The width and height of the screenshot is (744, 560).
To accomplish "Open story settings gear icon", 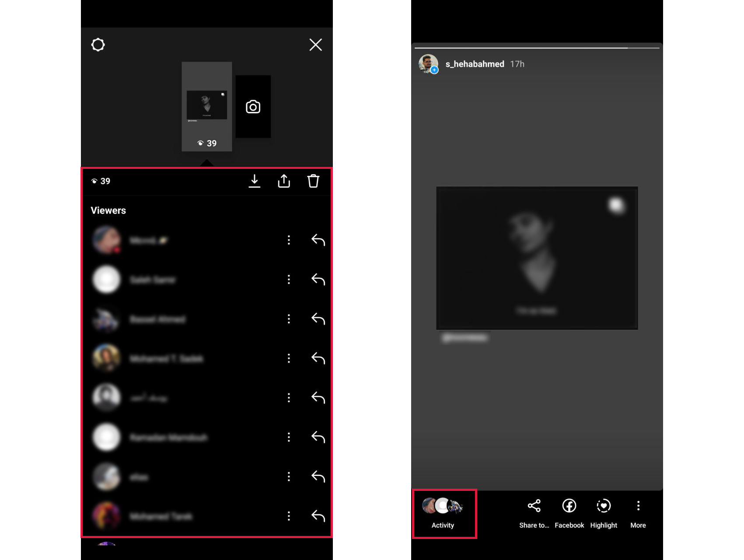I will click(98, 45).
